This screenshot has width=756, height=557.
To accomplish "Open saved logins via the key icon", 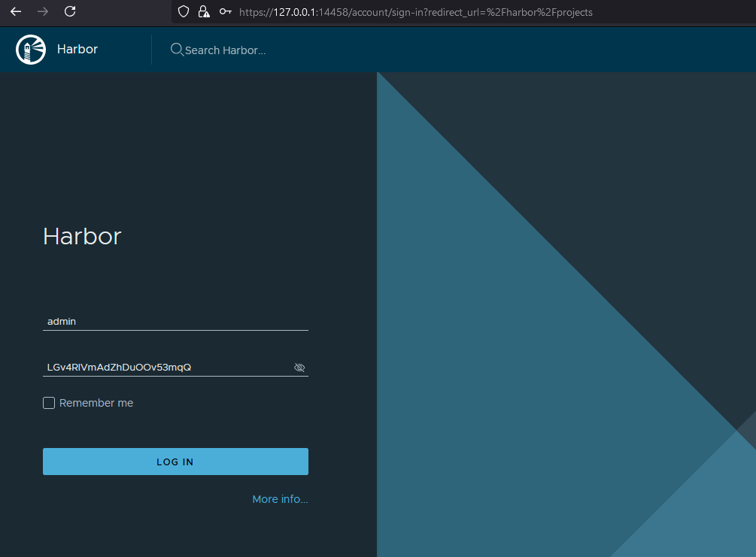I will point(225,11).
